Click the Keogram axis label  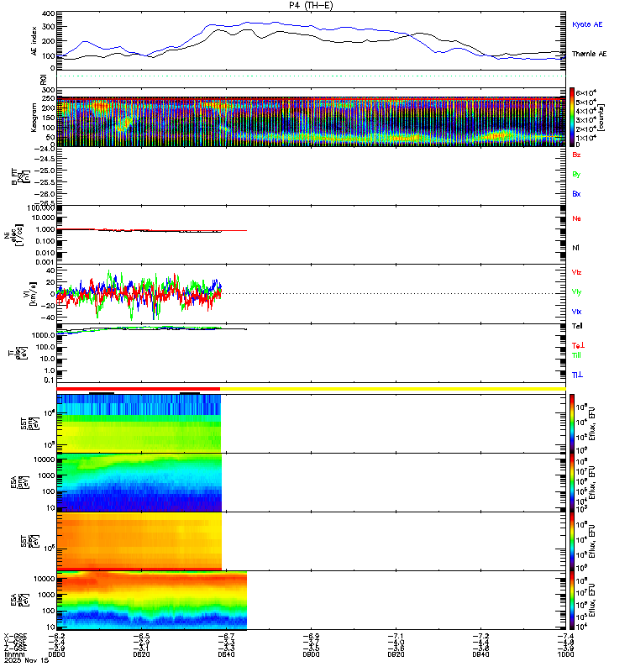pos(34,117)
